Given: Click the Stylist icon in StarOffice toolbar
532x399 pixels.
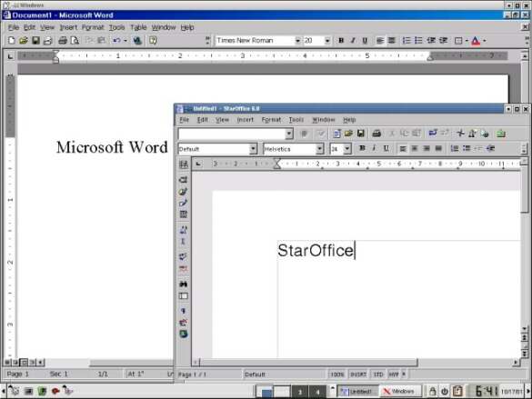Looking at the screenshot, I should [472, 134].
